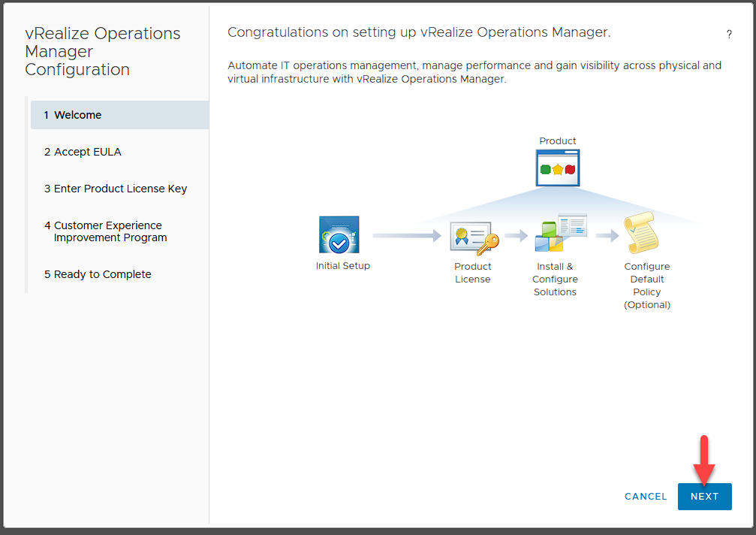Open Enter Product License Key step
Image resolution: width=756 pixels, height=535 pixels.
coord(119,189)
